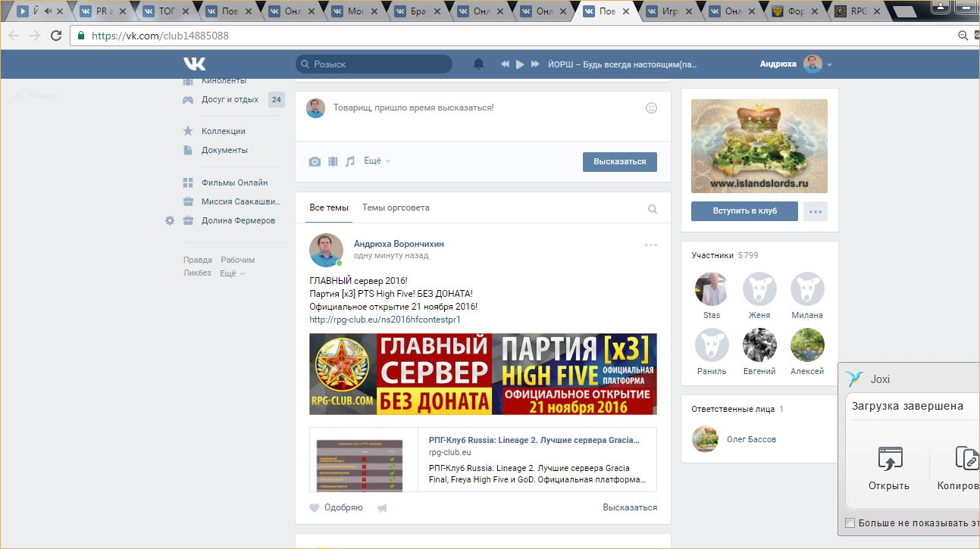The image size is (980, 549).
Task: Skip to previous track in header player
Action: 505,64
